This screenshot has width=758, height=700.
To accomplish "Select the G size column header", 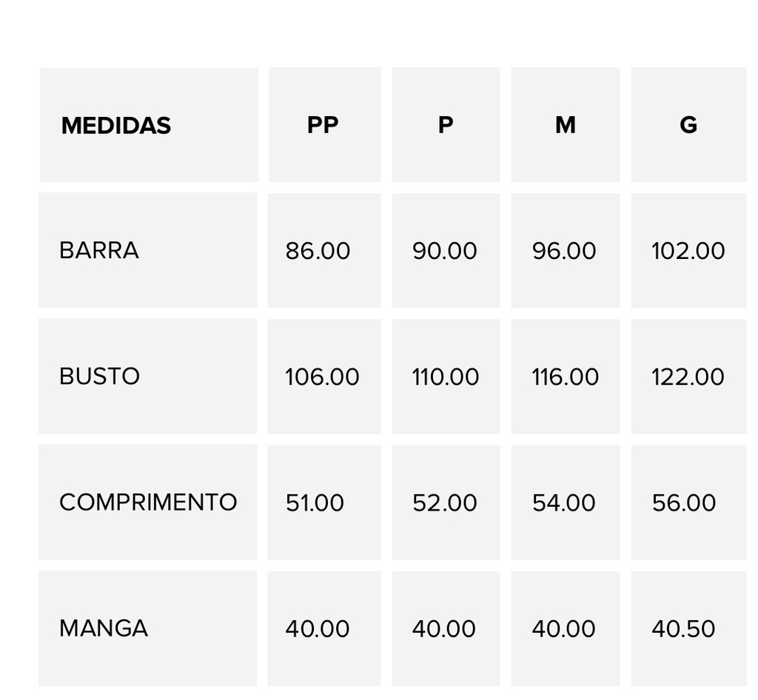I will (x=689, y=125).
